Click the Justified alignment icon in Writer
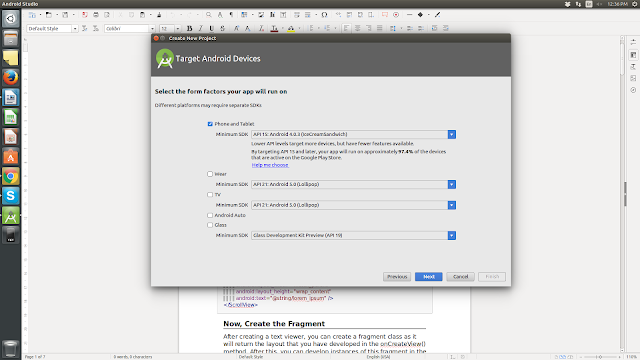 pos(380,28)
